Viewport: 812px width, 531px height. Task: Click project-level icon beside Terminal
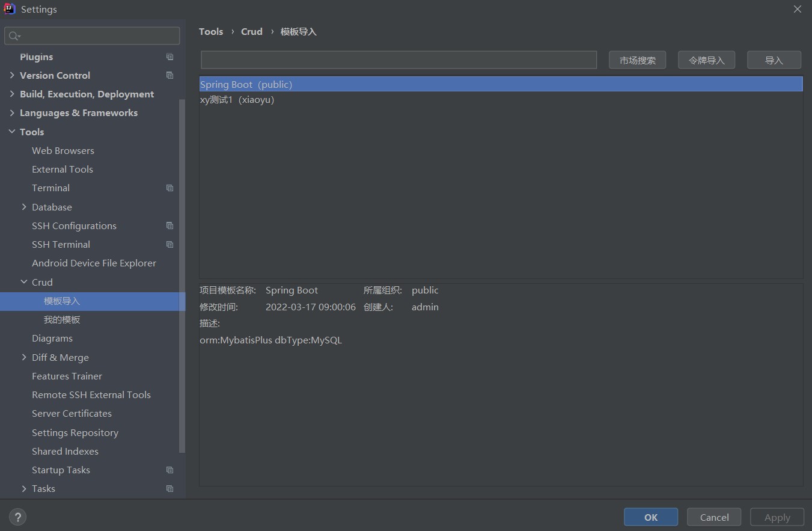click(170, 188)
